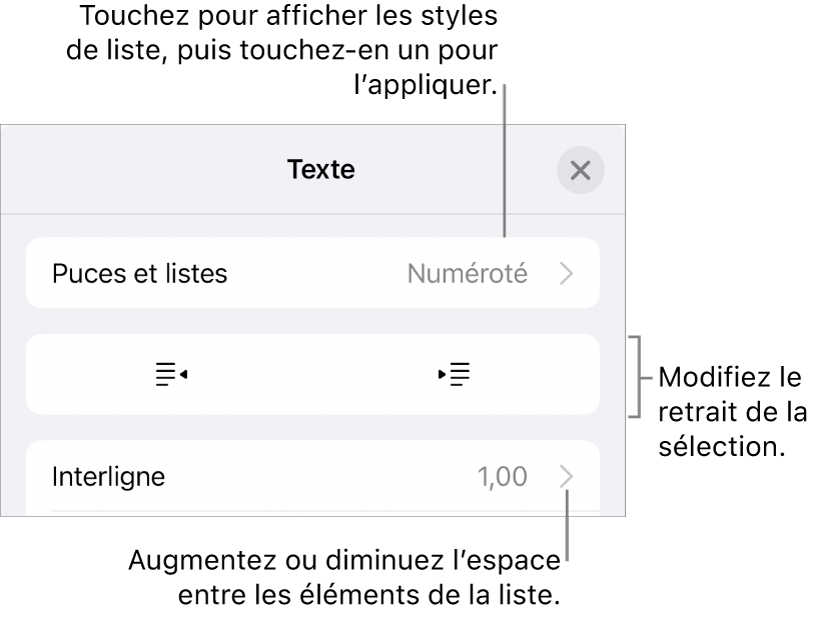Image resolution: width=820 pixels, height=622 pixels.
Task: Select the 1,00 line spacing value
Action: [x=503, y=477]
